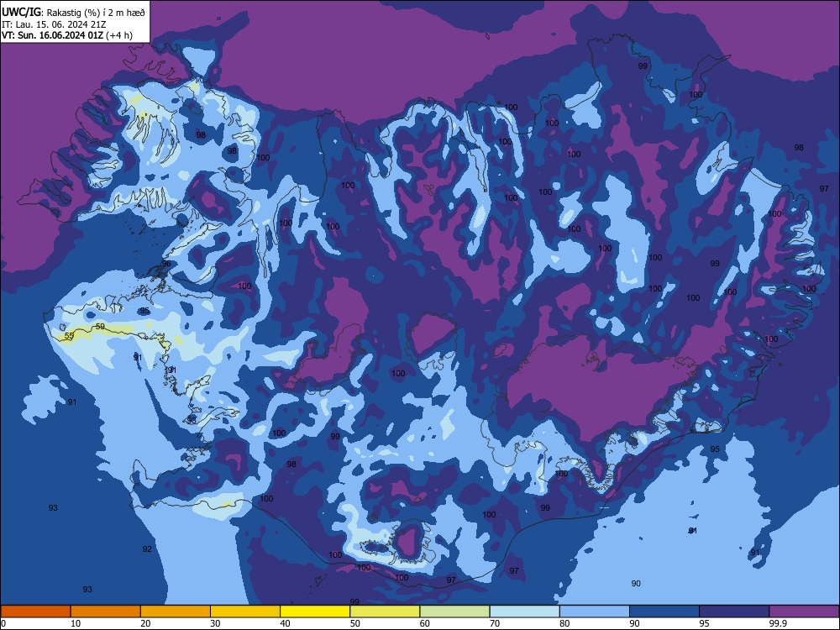Image resolution: width=840 pixels, height=630 pixels.
Task: Click the legend tick label '99.9'
Action: 778,623
